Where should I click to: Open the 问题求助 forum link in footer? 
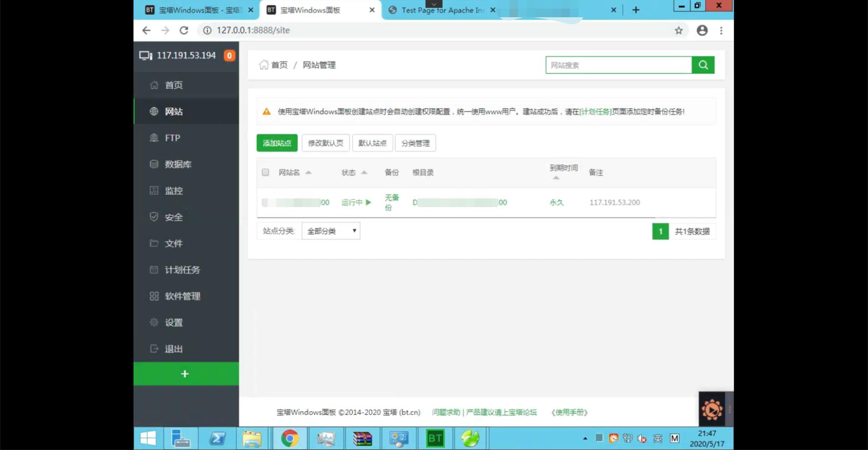click(446, 412)
